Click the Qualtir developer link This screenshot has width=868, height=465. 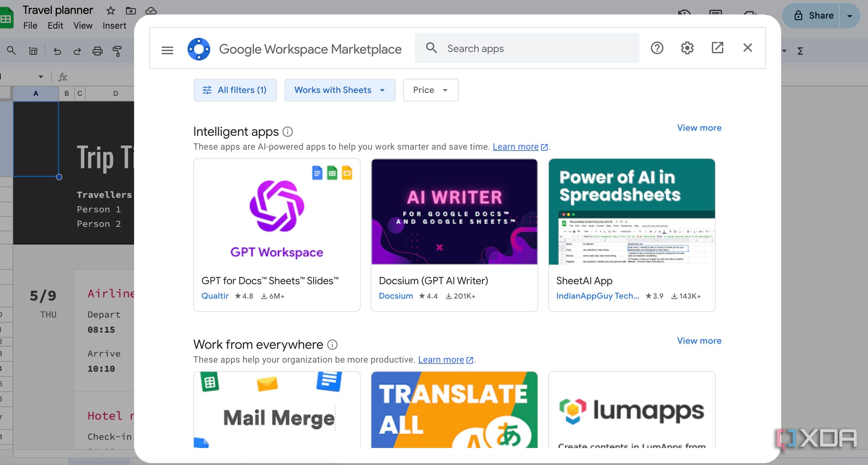click(x=215, y=296)
